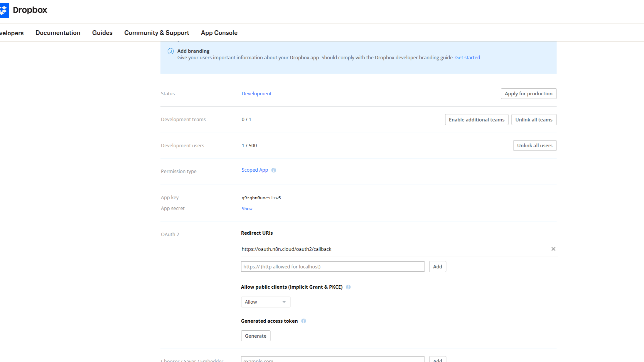Screen dimensions: 644x362
Task: Add the redirect URI with Add button
Action: [x=437, y=267]
